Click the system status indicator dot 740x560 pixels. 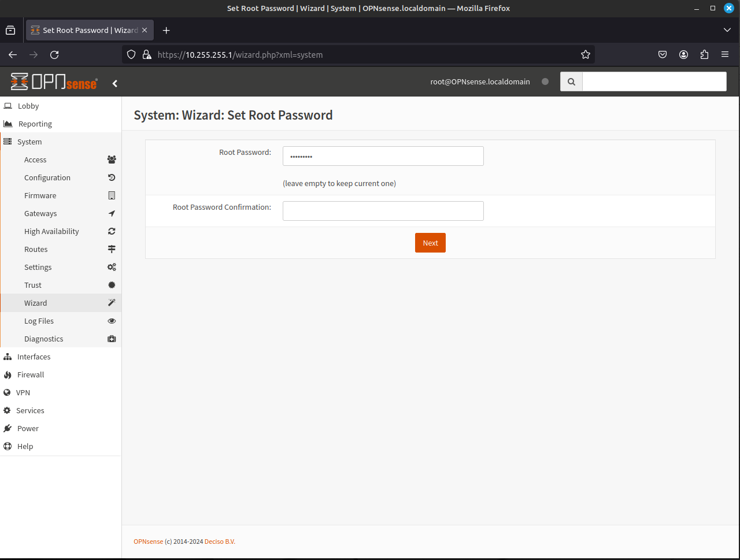click(545, 81)
